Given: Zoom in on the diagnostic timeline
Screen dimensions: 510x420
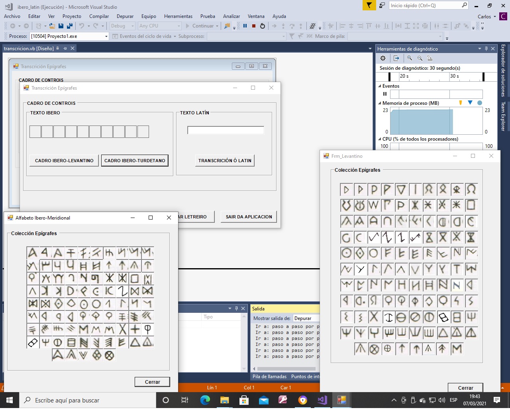Looking at the screenshot, I should (410, 58).
